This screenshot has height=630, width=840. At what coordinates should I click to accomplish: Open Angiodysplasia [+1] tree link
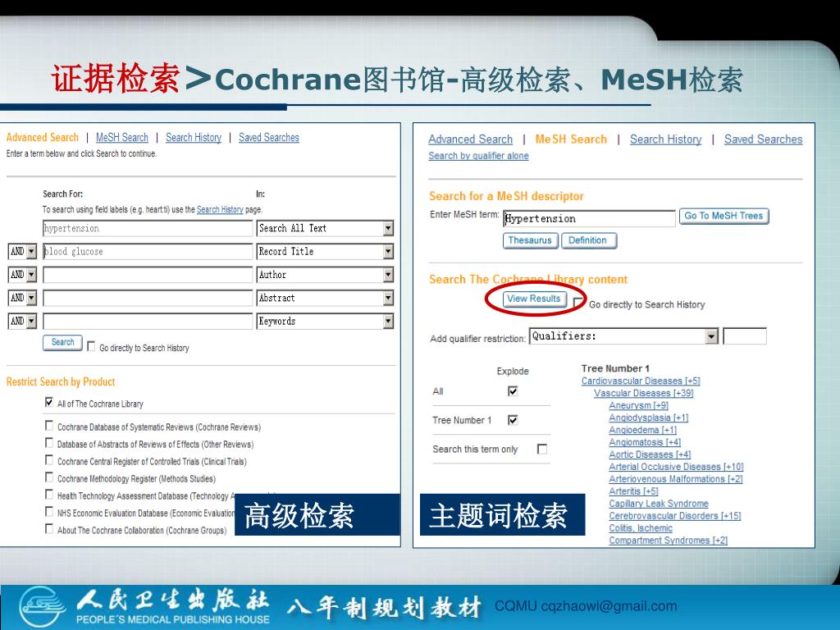point(649,418)
